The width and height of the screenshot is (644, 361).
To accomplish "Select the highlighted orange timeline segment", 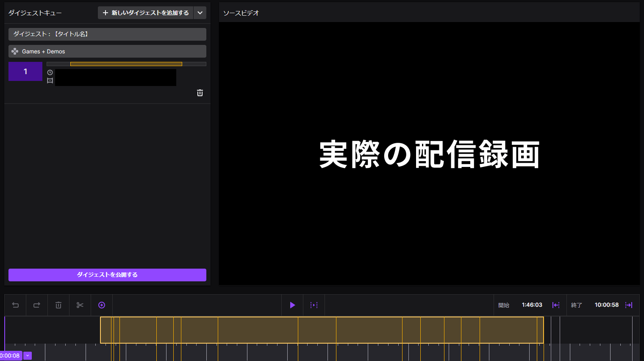I will coord(322,330).
